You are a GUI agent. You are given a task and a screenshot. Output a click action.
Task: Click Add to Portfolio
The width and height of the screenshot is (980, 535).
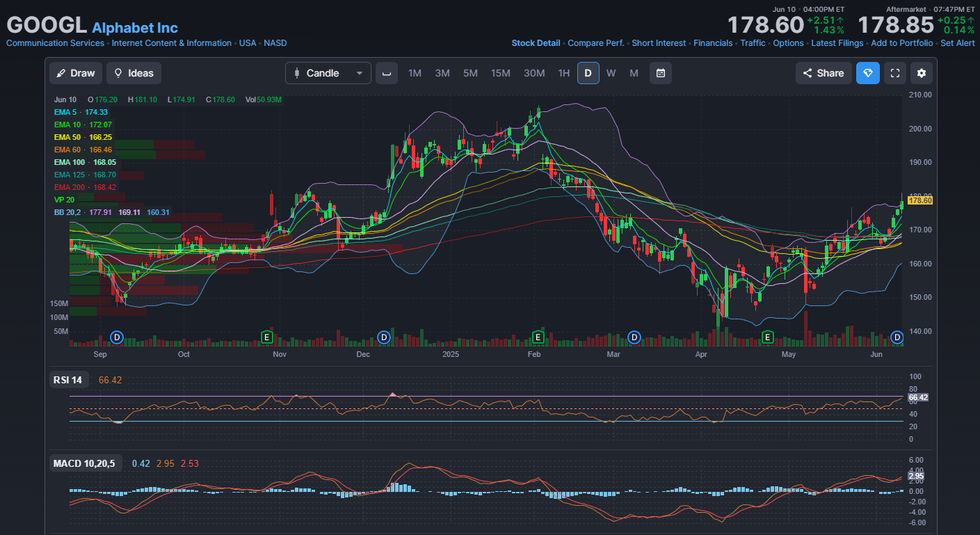pyautogui.click(x=902, y=43)
